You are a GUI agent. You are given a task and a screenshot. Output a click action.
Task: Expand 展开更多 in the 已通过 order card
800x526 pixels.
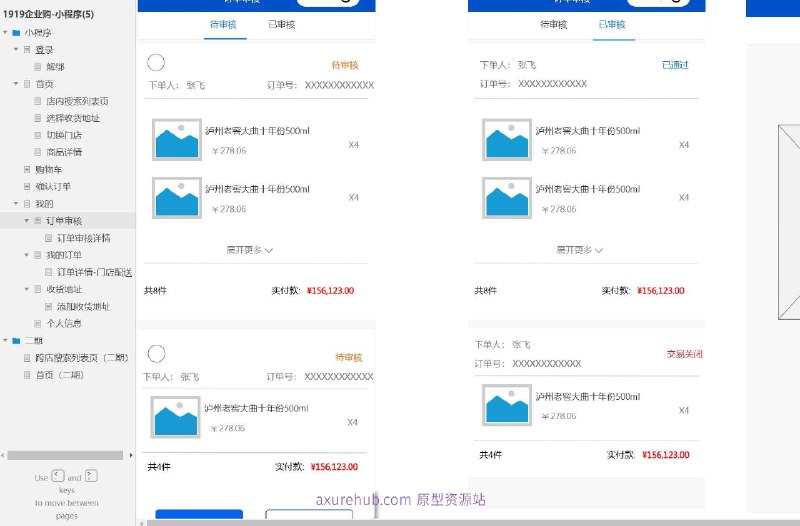pos(580,250)
